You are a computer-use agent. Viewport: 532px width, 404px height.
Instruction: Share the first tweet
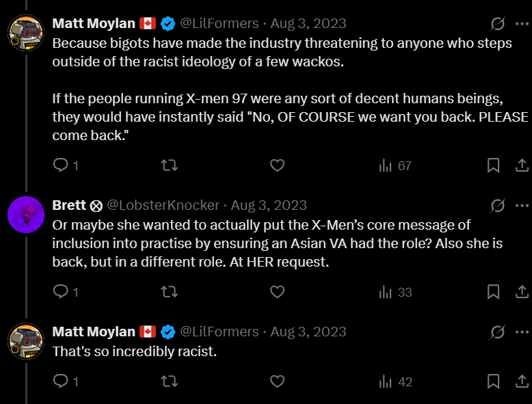520,165
